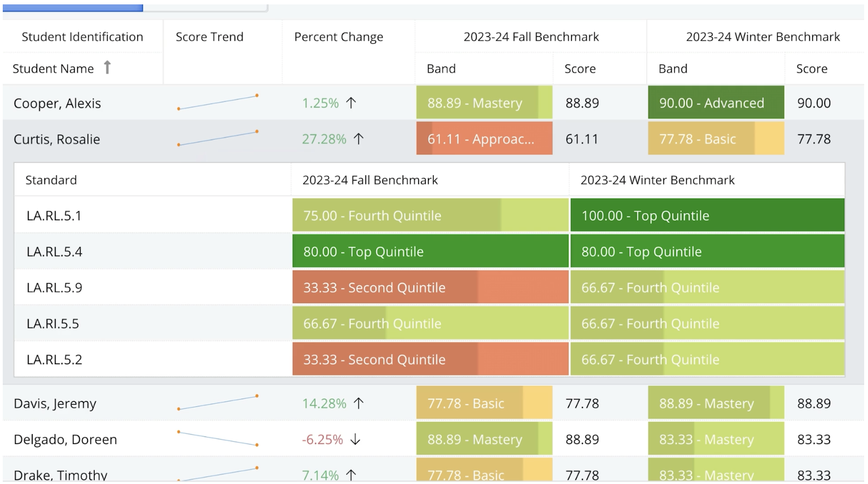Screen dimensions: 868x484
Task: Click the Percent Change column header
Action: click(x=339, y=37)
